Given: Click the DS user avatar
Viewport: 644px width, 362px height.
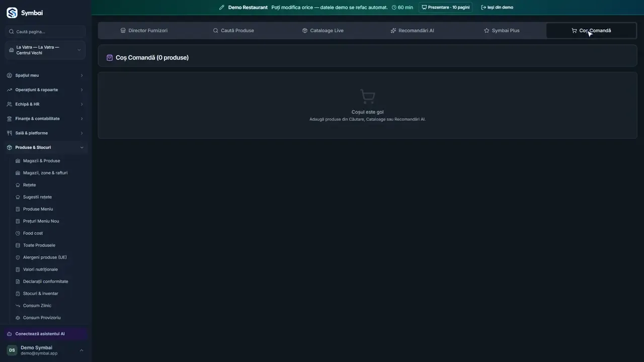Looking at the screenshot, I should (x=12, y=350).
